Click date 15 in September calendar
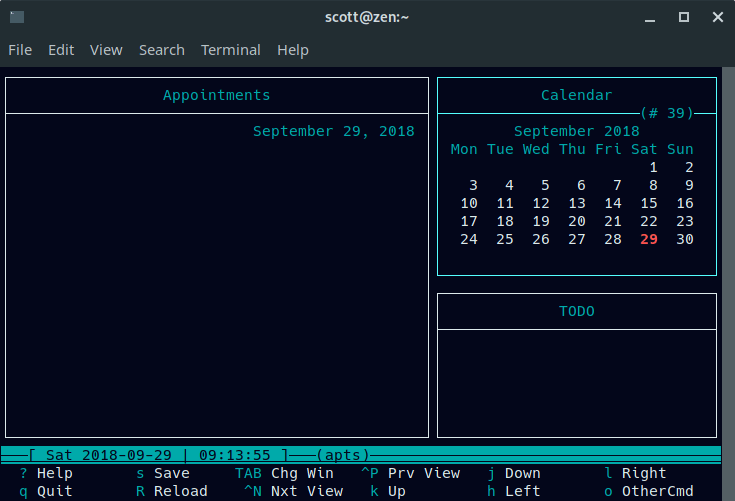Screen dimensions: 735x501 649,203
